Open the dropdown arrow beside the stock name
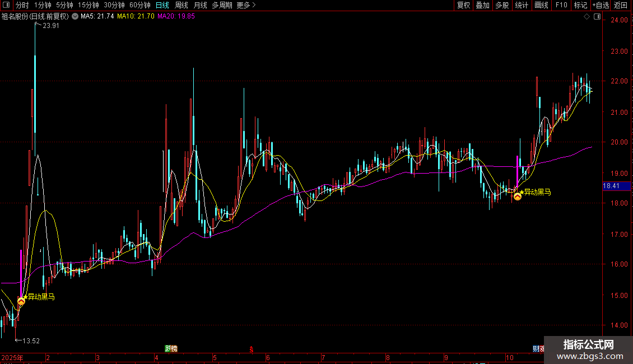The image size is (633, 364). pyautogui.click(x=75, y=17)
